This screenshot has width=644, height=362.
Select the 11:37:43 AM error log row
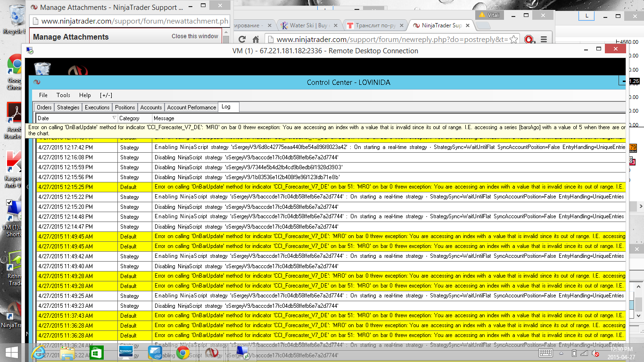pyautogui.click(x=331, y=315)
